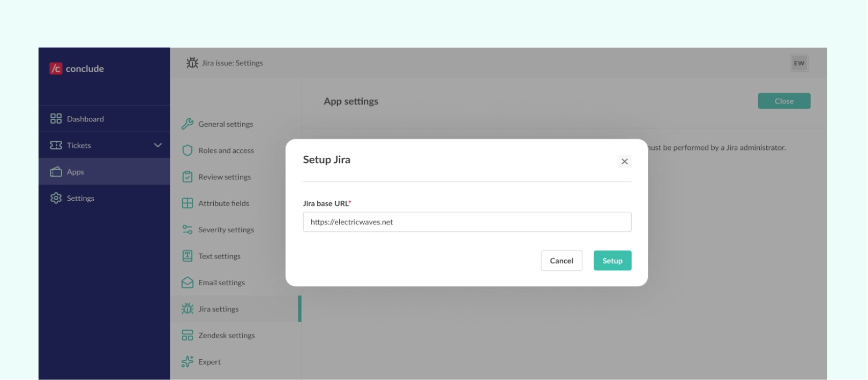The width and height of the screenshot is (868, 380).
Task: Open Zendesk settings section
Action: click(236, 336)
